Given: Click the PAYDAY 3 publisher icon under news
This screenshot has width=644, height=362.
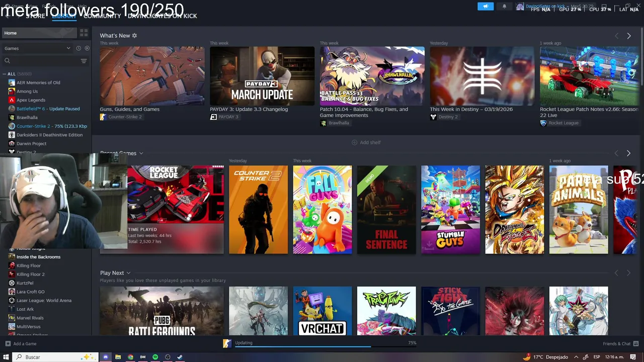Looking at the screenshot, I should pyautogui.click(x=213, y=117).
